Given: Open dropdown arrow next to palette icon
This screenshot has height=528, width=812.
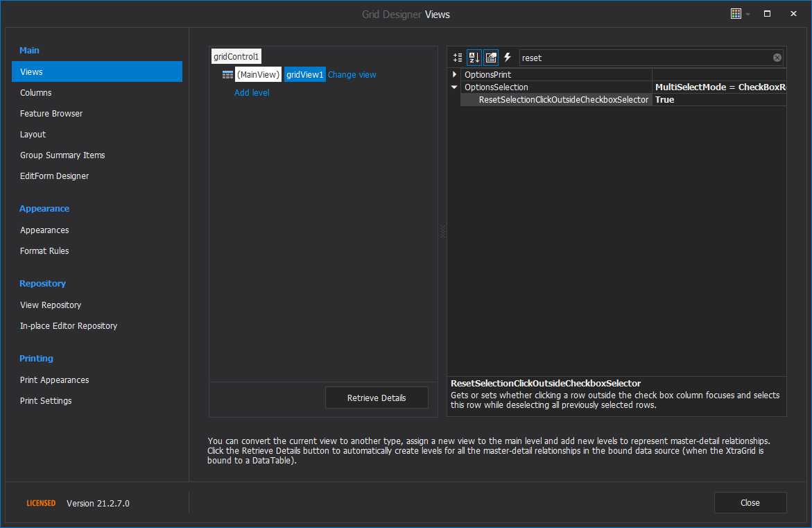Looking at the screenshot, I should click(x=748, y=15).
